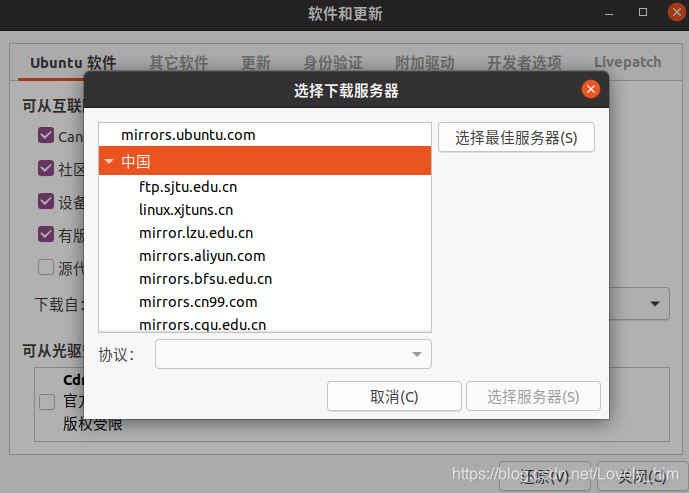689x493 pixels.
Task: Toggle the 社区 software checkbox
Action: click(46, 168)
